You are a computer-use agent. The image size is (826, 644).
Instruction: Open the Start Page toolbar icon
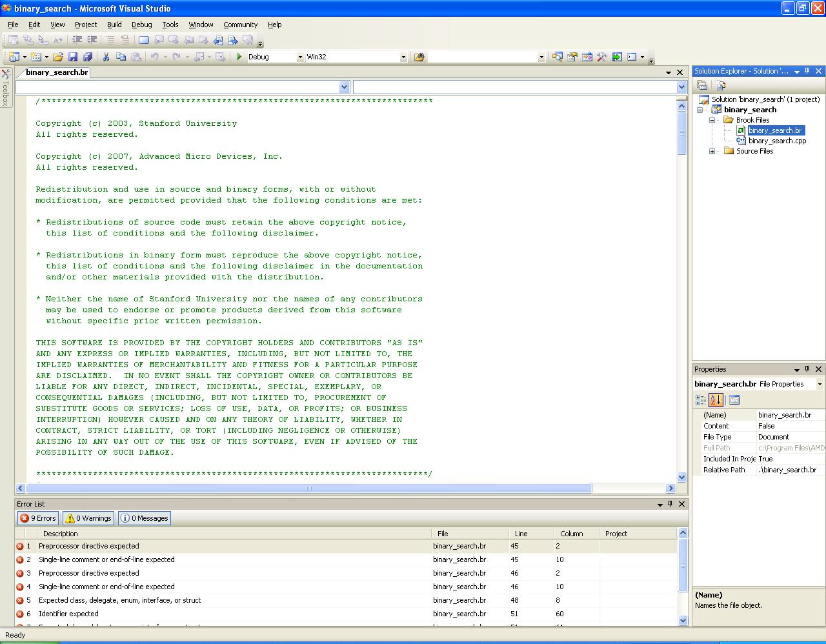(x=616, y=57)
